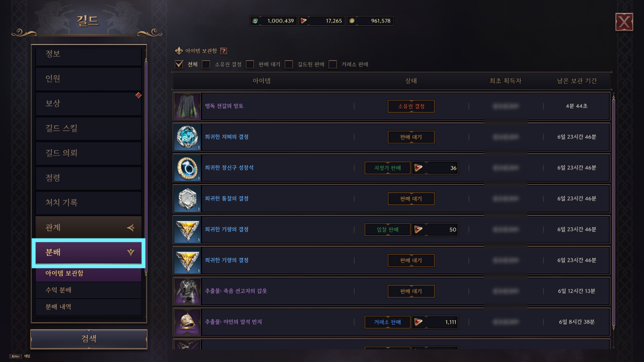Viewport: 644px width, 362px height.
Task: Click the 추출물: 죽음 선고자의 갑옷 armor icon
Action: point(187,291)
